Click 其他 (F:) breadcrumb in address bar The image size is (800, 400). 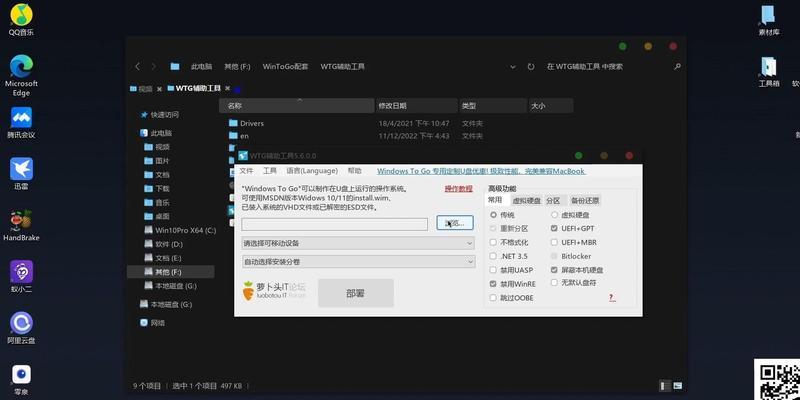(x=237, y=66)
